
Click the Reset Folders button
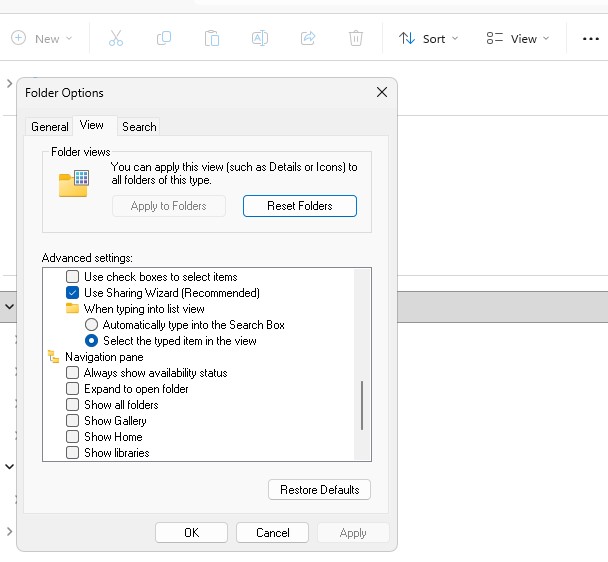point(299,206)
